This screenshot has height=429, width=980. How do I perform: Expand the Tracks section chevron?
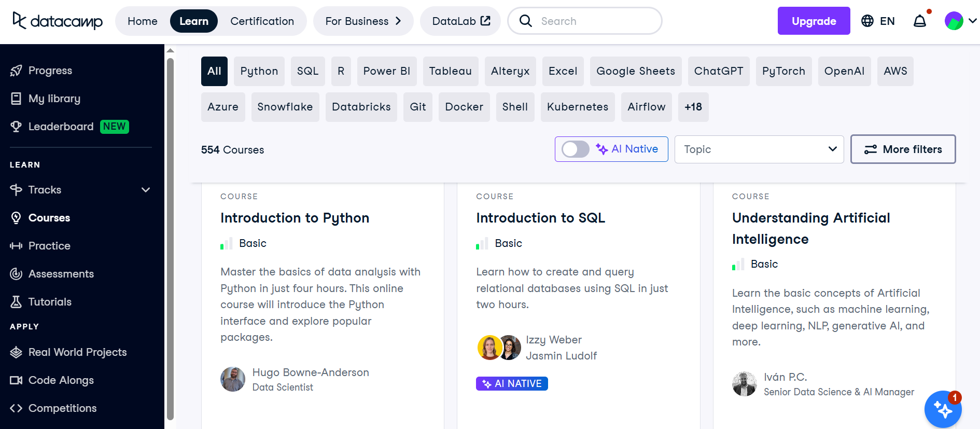(x=146, y=190)
